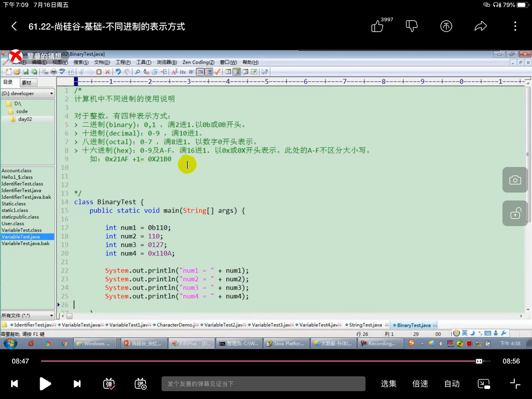Click the Undo arrow icon
Screen dimensions: 532x399
point(118,72)
